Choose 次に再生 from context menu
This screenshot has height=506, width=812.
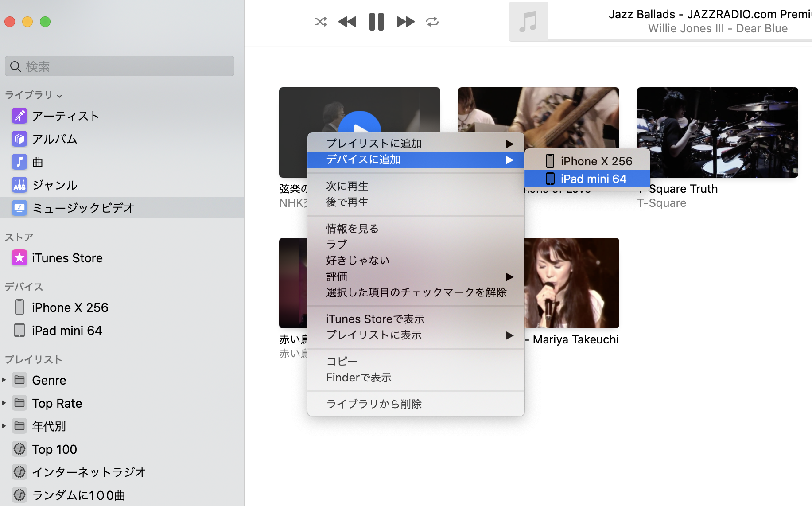click(x=416, y=186)
